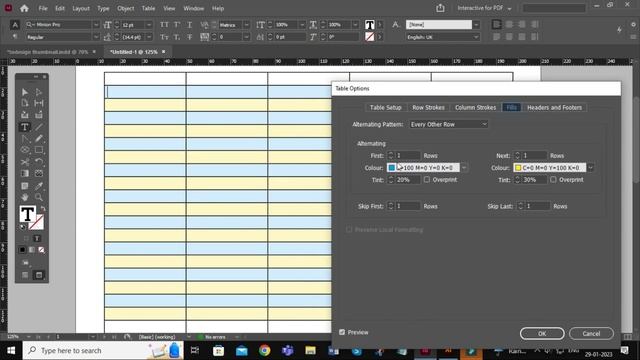Viewport: 640px width, 360px height.
Task: Switch to Untitled-1 document tab
Action: tap(134, 52)
